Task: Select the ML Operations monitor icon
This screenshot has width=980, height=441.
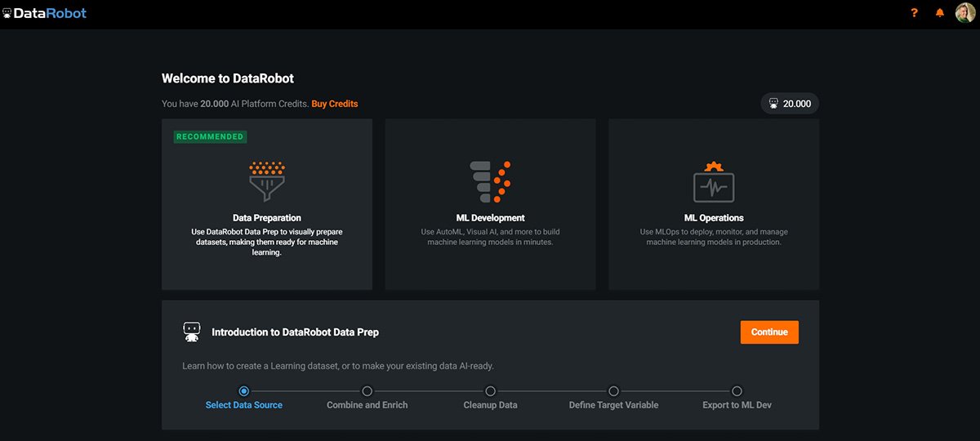Action: pos(714,181)
